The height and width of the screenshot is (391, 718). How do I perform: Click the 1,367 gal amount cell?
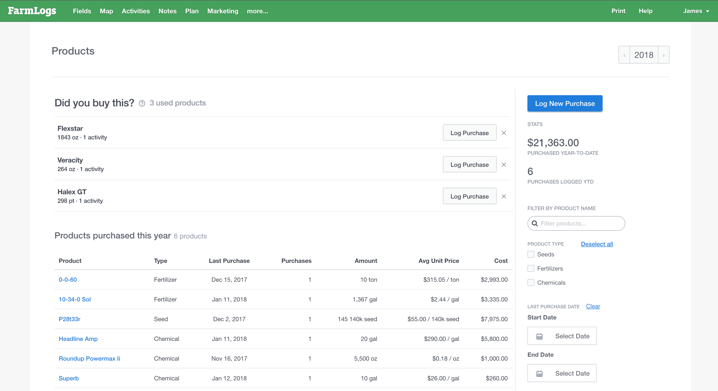pos(365,299)
